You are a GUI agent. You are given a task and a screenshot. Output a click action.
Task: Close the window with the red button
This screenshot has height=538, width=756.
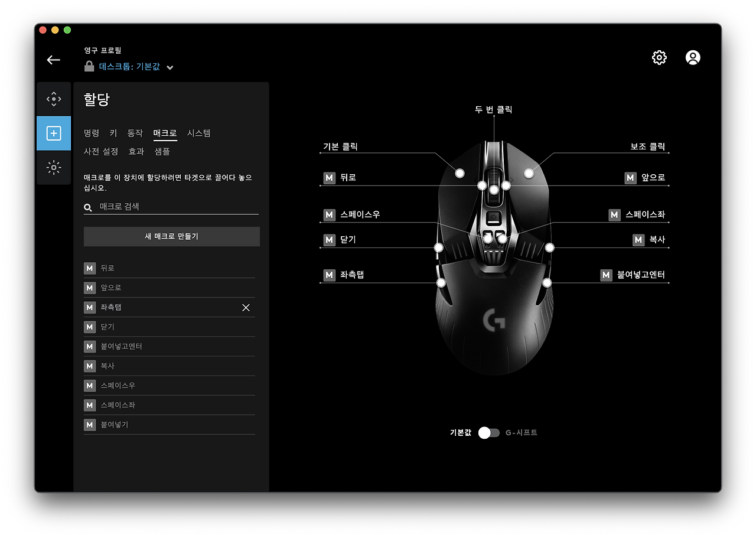click(43, 30)
